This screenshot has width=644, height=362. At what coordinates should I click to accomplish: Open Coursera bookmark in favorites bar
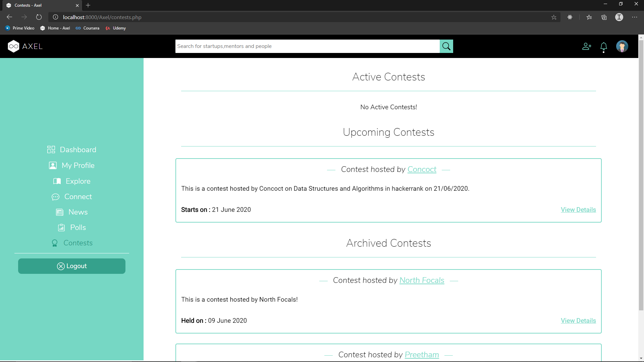pos(88,28)
